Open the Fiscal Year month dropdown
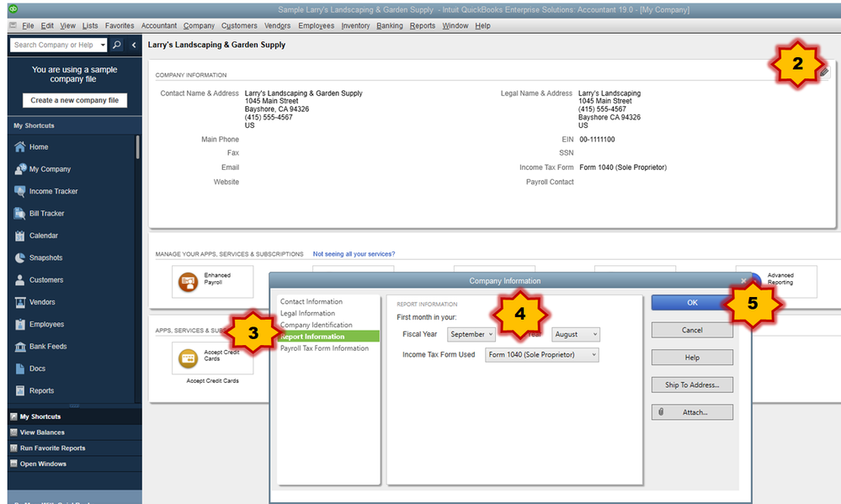This screenshot has width=841, height=504. click(471, 334)
